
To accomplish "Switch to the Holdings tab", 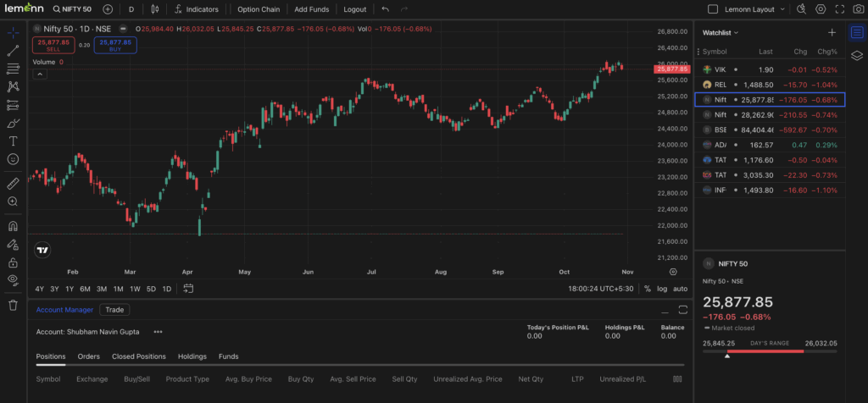I will point(192,356).
